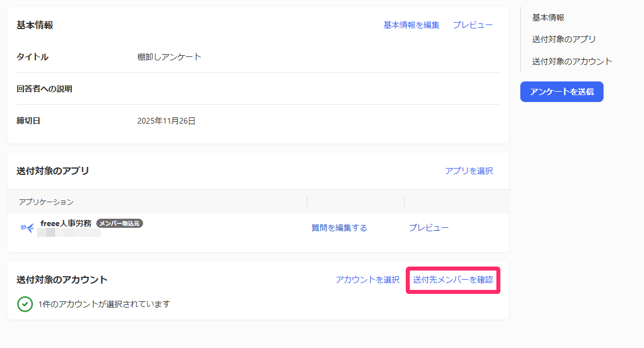
Task: Click 1件のアカウントが選択されています text
Action: (104, 304)
